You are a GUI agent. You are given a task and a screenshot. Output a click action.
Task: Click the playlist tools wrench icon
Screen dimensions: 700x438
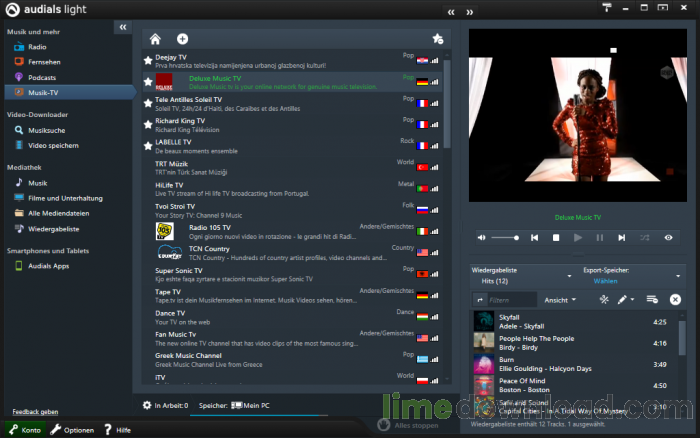(604, 300)
